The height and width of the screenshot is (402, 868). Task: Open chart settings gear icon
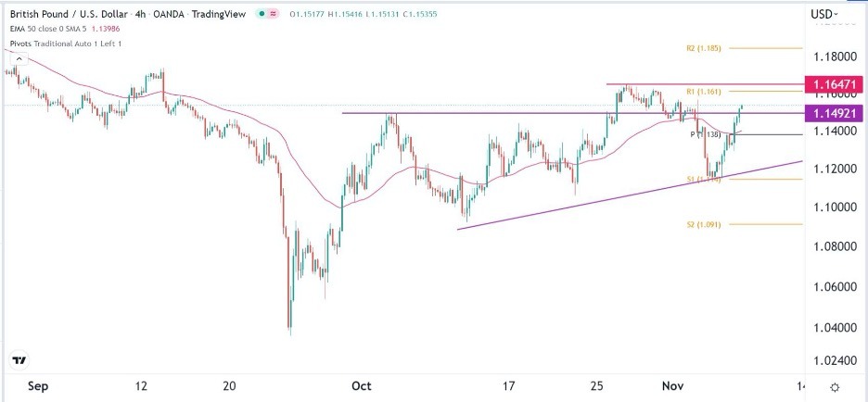(x=835, y=387)
